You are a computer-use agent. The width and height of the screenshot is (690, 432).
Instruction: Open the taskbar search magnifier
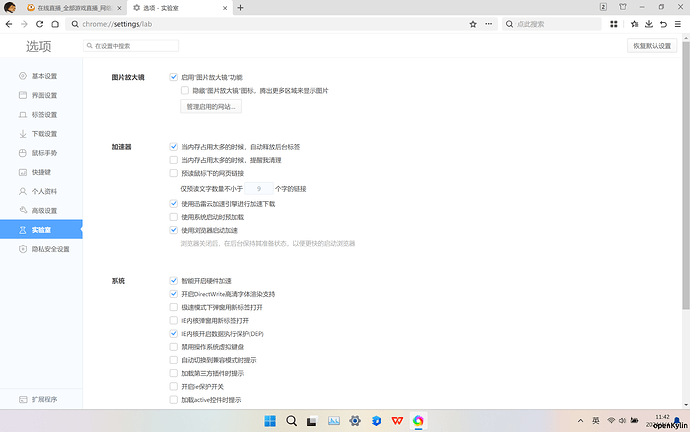click(291, 421)
